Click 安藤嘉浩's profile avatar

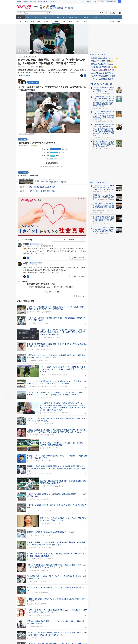[x=20, y=245]
